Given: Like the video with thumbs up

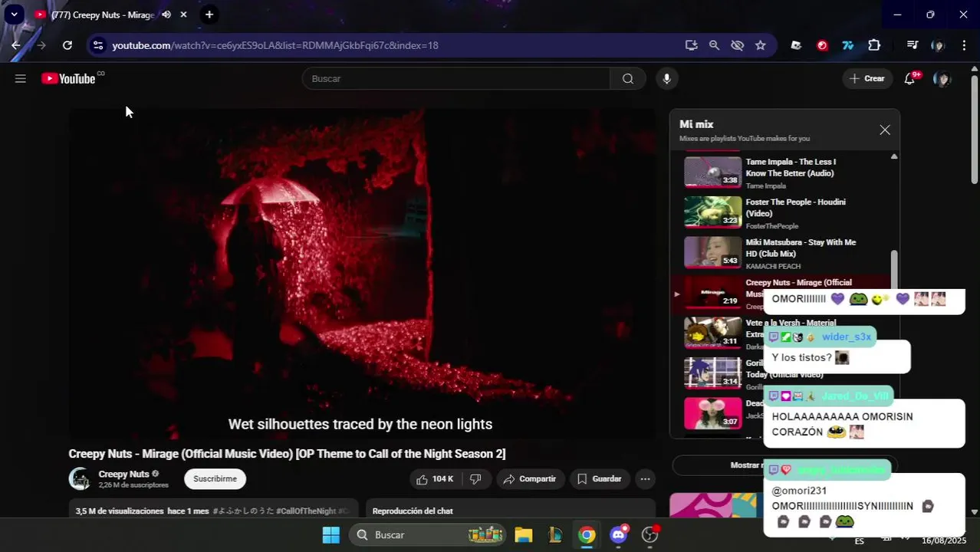Looking at the screenshot, I should 435,479.
